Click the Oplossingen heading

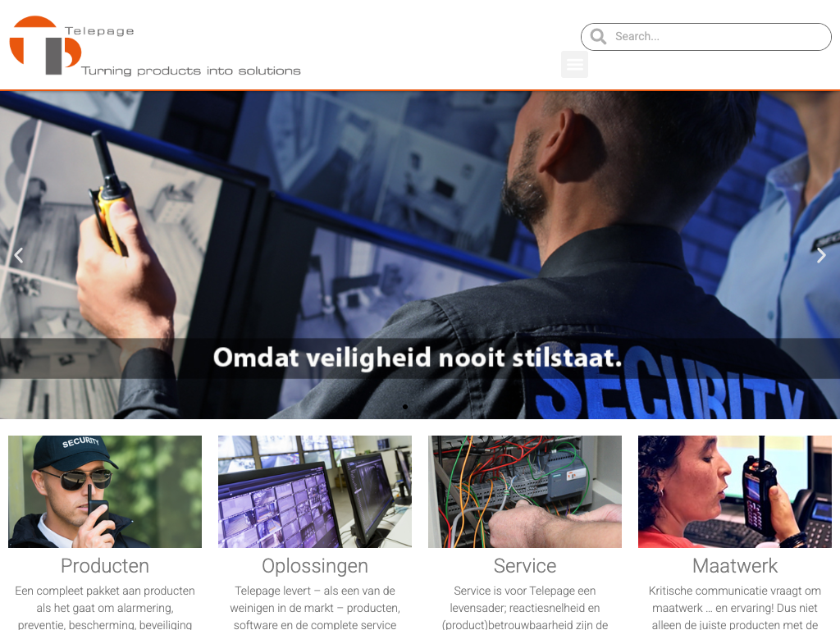[x=315, y=566]
